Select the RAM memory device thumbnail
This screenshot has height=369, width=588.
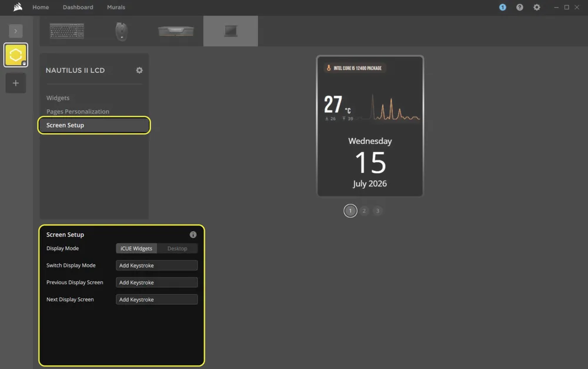(x=176, y=31)
